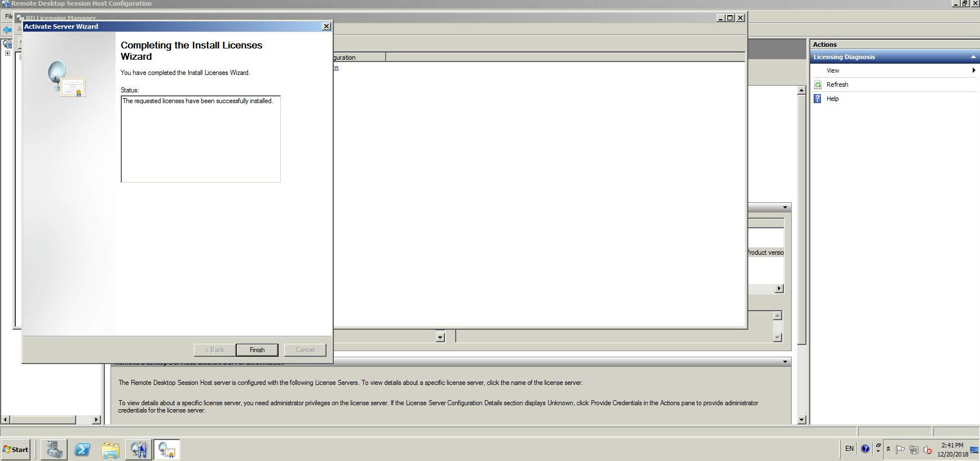Click the Refresh action in Actions pane
This screenshot has width=980, height=461.
tap(837, 85)
